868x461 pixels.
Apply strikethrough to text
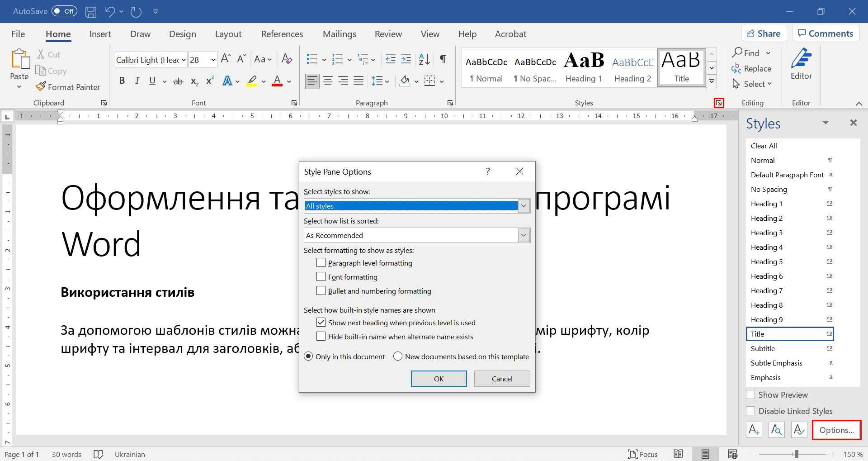pos(178,81)
